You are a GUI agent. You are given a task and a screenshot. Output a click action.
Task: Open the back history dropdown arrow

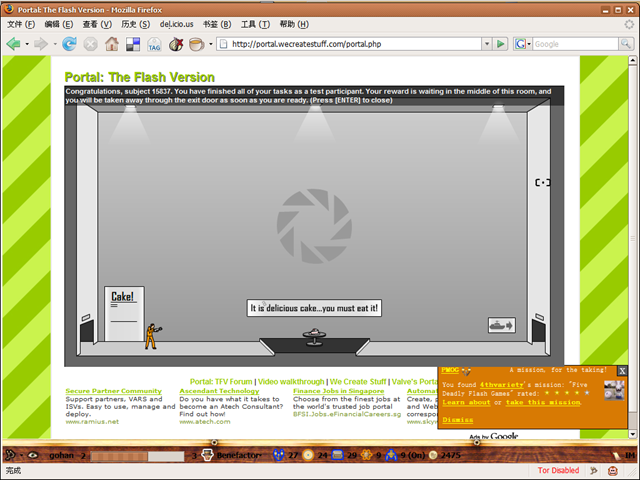tap(27, 44)
